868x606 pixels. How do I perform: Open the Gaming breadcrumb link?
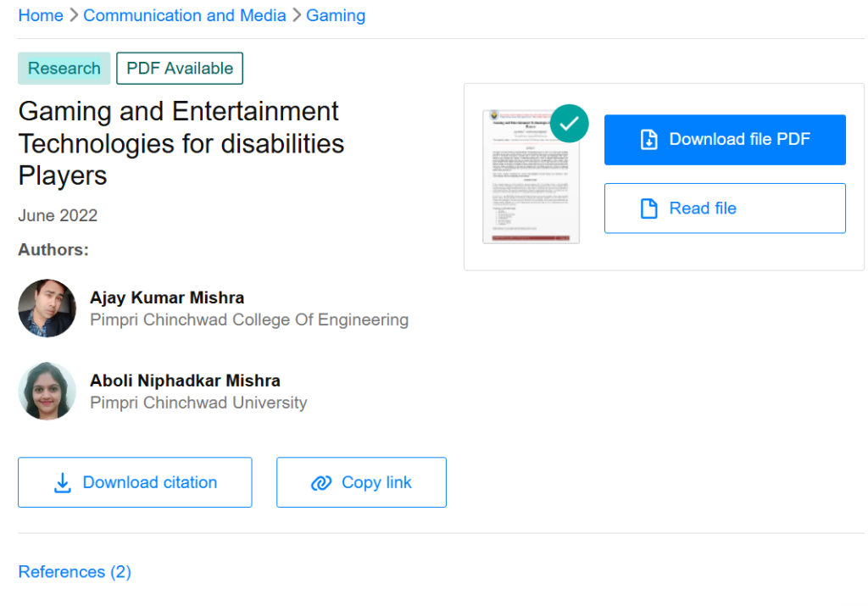(336, 15)
